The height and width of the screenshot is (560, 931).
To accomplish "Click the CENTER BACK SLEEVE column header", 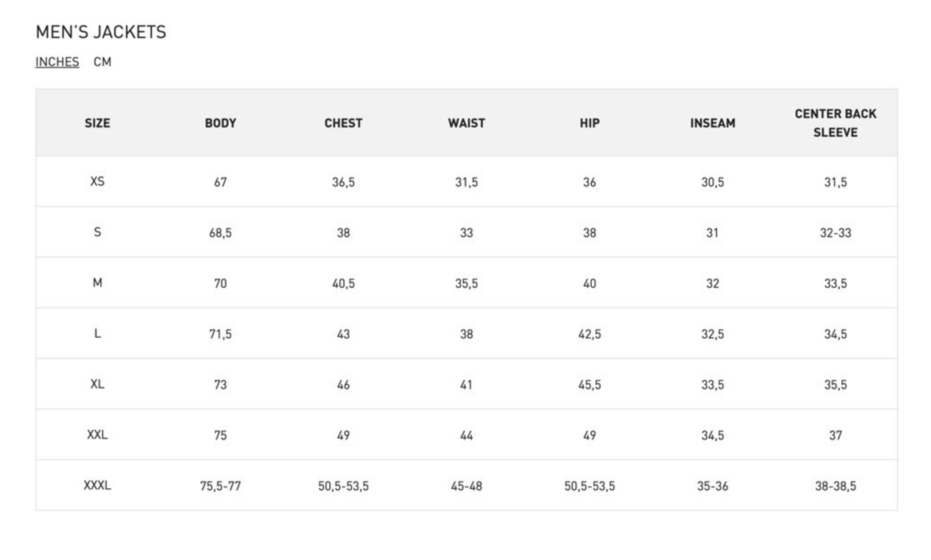I will pyautogui.click(x=835, y=123).
